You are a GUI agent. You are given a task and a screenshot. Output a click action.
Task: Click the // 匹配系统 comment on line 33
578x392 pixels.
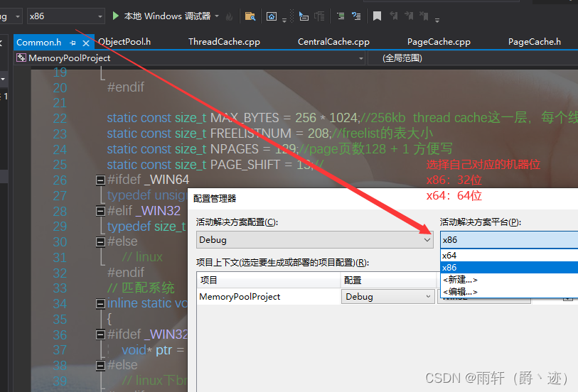coord(141,288)
